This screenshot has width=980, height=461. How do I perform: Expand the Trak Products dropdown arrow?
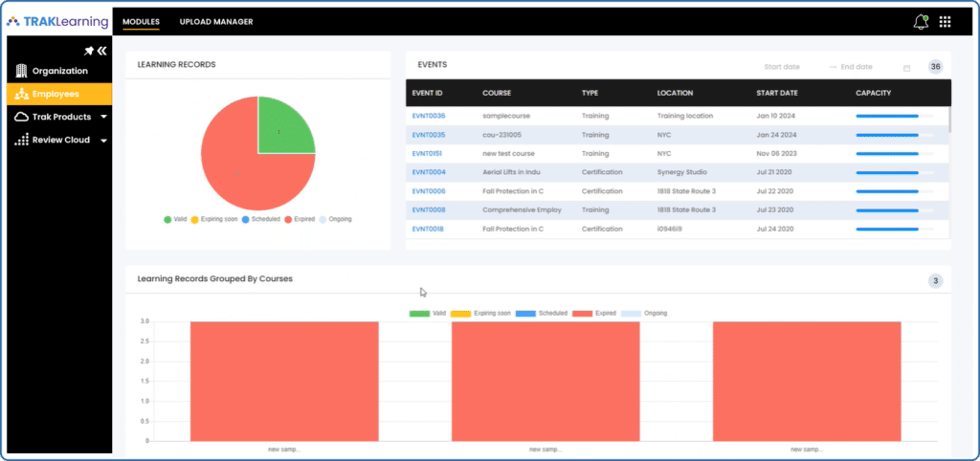[x=103, y=117]
